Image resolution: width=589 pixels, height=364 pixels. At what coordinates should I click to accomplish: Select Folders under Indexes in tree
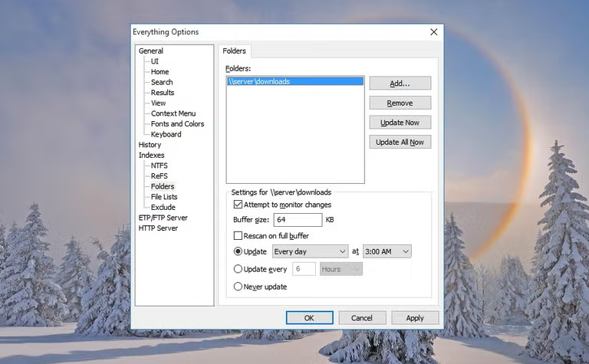click(x=163, y=186)
